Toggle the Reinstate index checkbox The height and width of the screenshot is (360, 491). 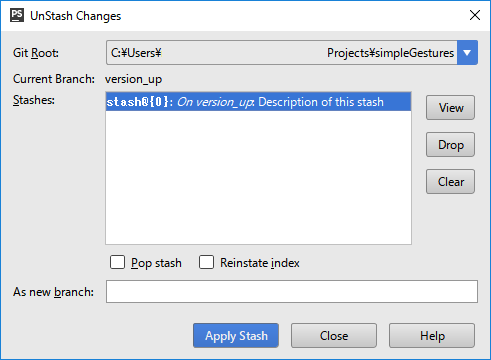(x=206, y=262)
